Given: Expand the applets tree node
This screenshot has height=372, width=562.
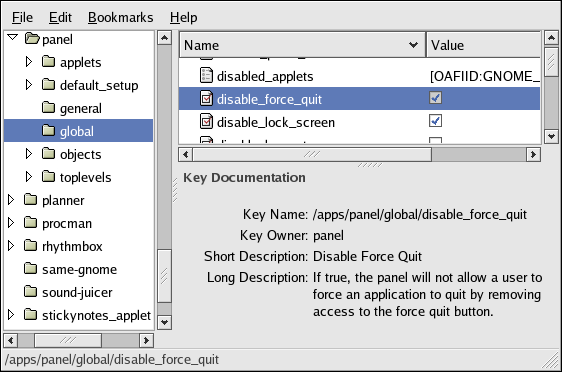Looking at the screenshot, I should (29, 62).
